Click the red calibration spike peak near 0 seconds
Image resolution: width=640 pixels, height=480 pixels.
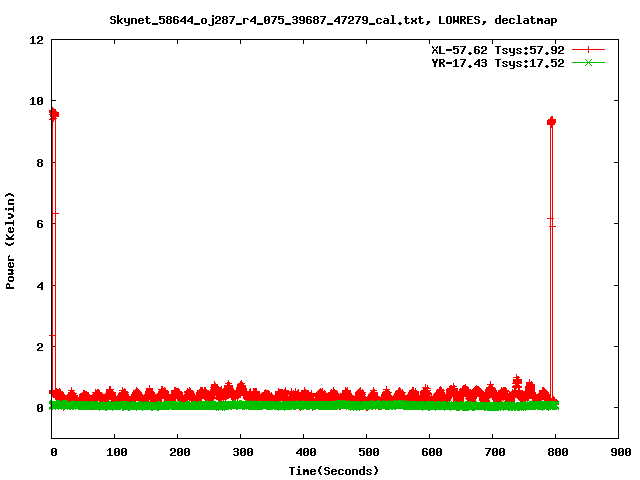pos(53,114)
